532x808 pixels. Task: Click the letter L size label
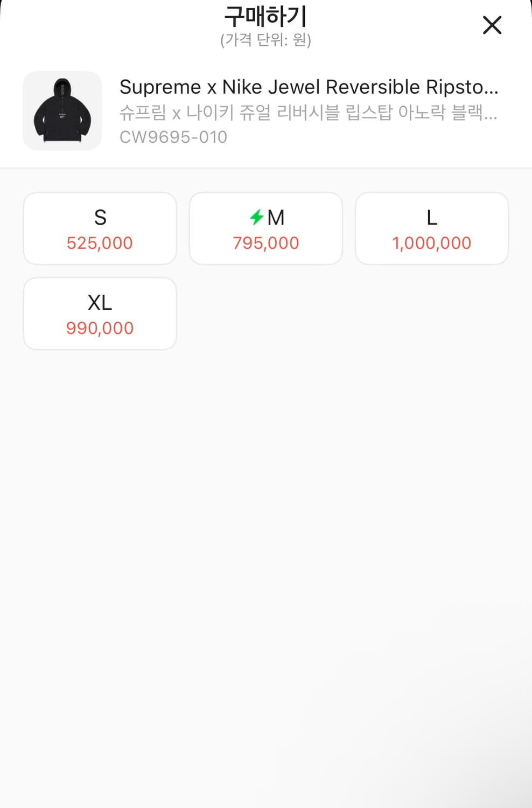(432, 218)
